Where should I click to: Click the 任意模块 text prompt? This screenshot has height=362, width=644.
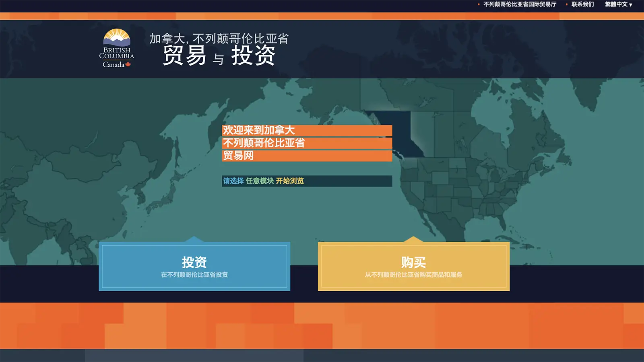coord(260,181)
